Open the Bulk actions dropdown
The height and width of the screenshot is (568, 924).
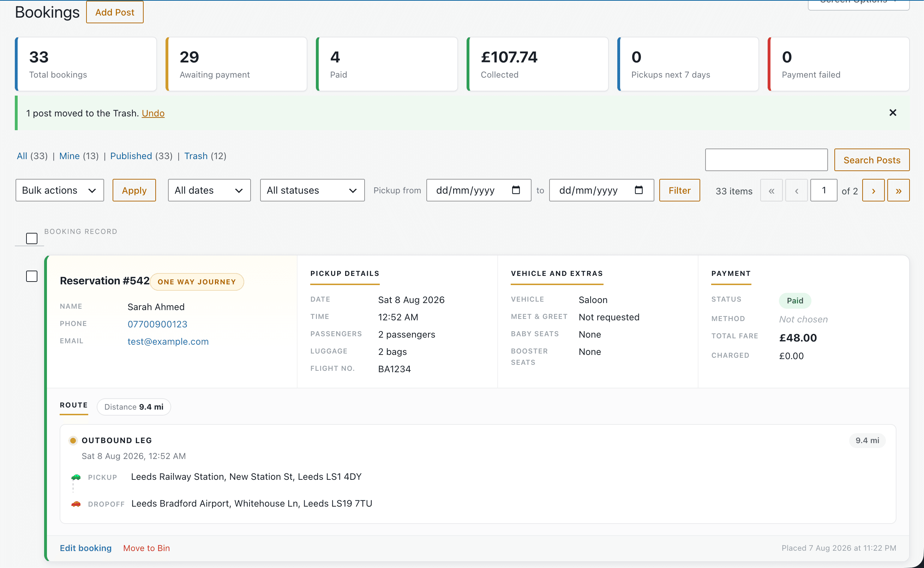pos(60,190)
